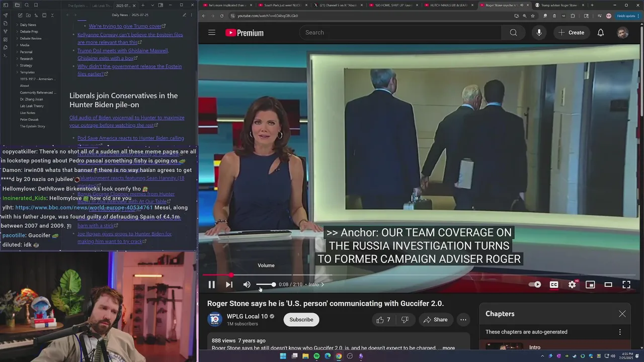Close the Chapters panel
This screenshot has width=644, height=362.
pos(622,314)
